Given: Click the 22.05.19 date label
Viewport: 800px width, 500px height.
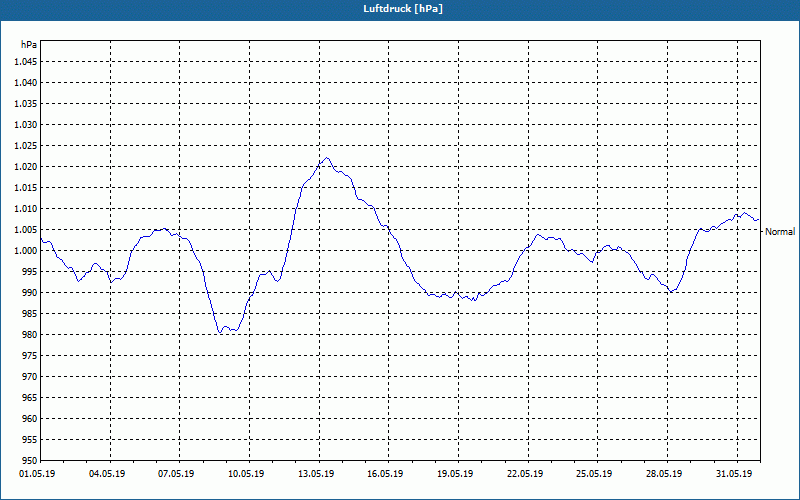Looking at the screenshot, I should [x=525, y=474].
